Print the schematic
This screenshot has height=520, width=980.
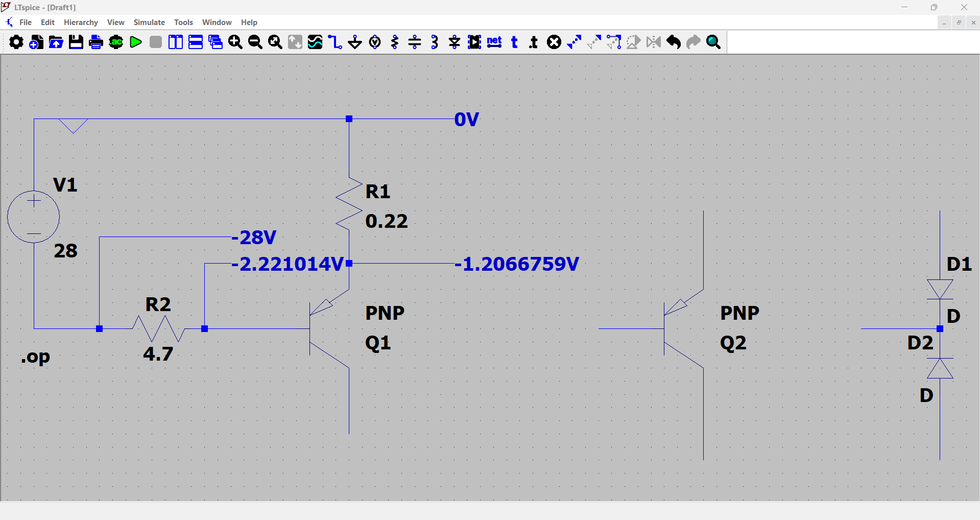click(x=96, y=42)
